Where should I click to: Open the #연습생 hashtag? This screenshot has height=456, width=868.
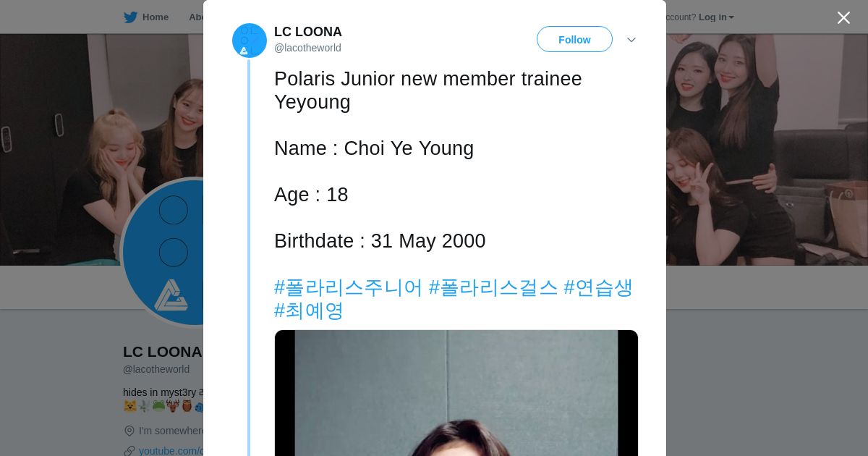click(x=598, y=287)
